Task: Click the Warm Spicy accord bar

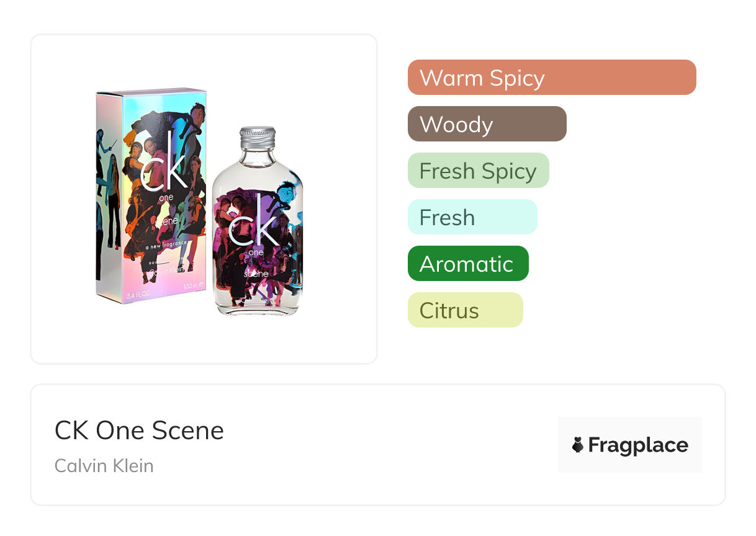Action: point(552,78)
